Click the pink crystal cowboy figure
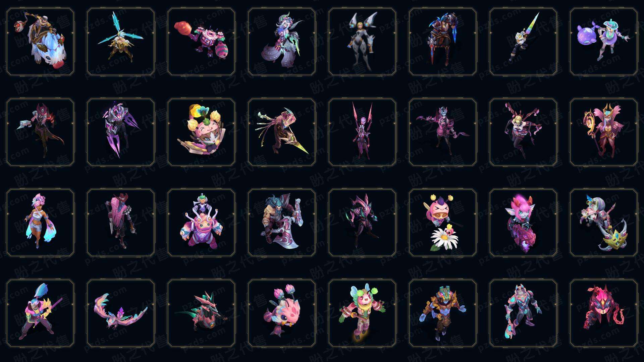The width and height of the screenshot is (644, 362). tap(121, 223)
